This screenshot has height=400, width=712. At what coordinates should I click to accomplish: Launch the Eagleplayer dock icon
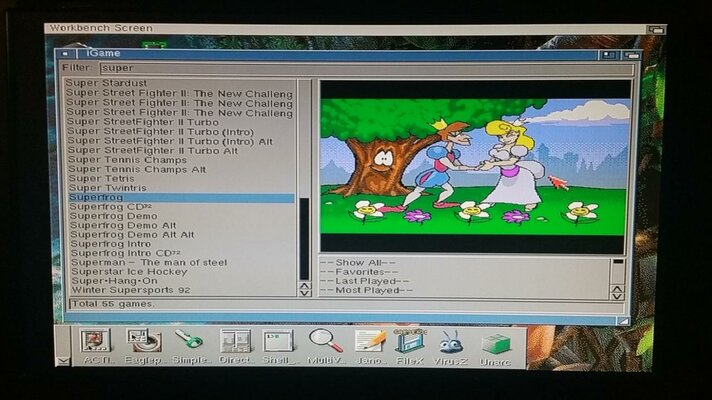point(144,343)
